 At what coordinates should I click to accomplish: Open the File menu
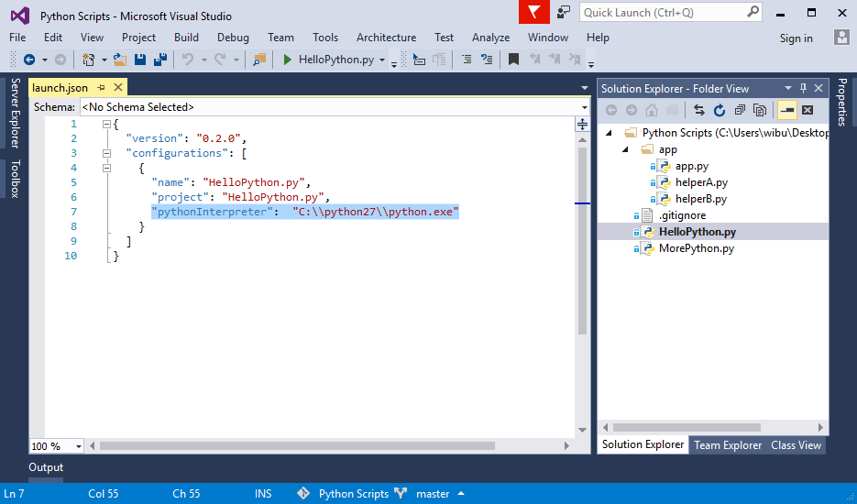coord(17,38)
